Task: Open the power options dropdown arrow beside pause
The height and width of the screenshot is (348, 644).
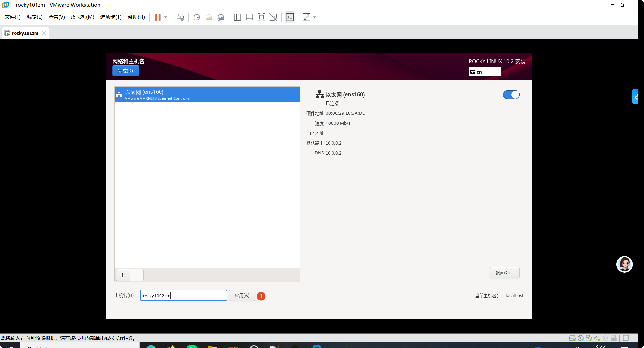Action: pyautogui.click(x=166, y=17)
